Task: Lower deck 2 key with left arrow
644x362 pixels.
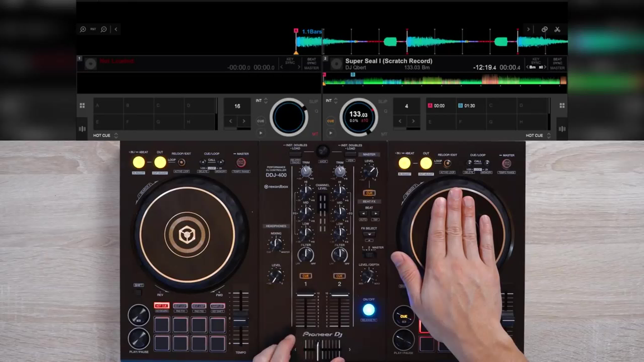Action: 527,67
